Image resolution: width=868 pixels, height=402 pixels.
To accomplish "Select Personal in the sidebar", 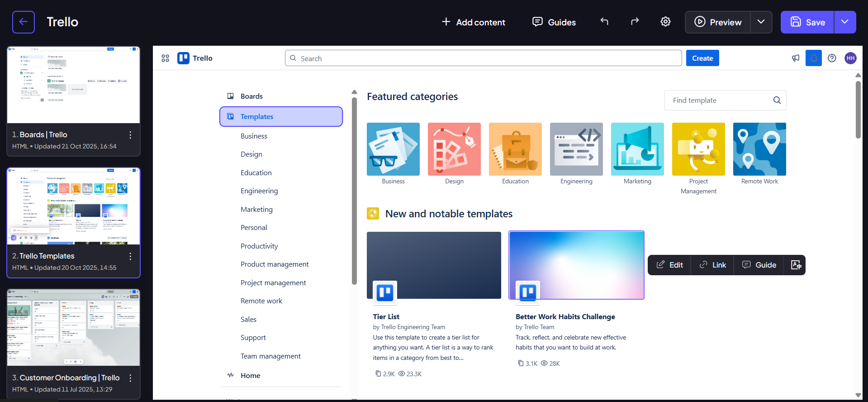I will coord(254,227).
